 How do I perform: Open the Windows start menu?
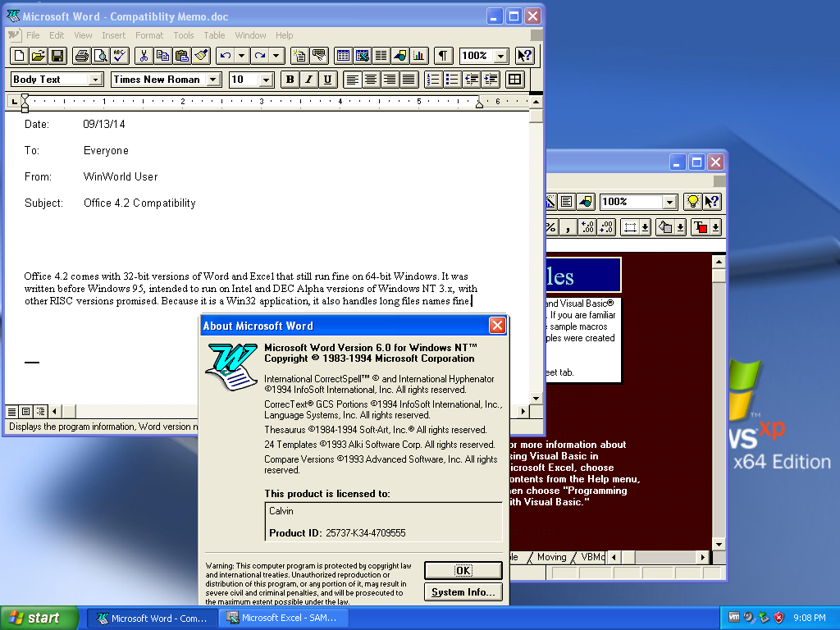pos(39,618)
